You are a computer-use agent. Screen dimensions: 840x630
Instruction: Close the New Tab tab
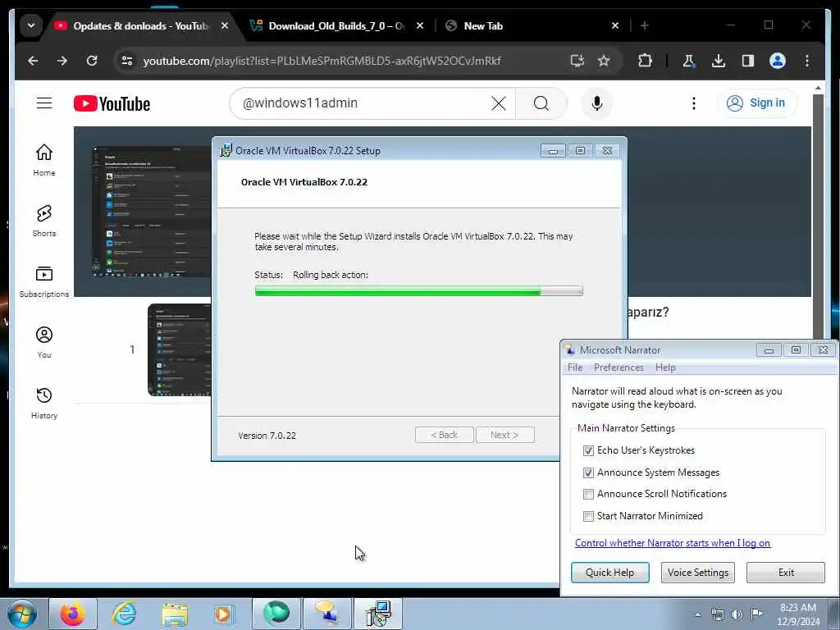click(x=615, y=25)
